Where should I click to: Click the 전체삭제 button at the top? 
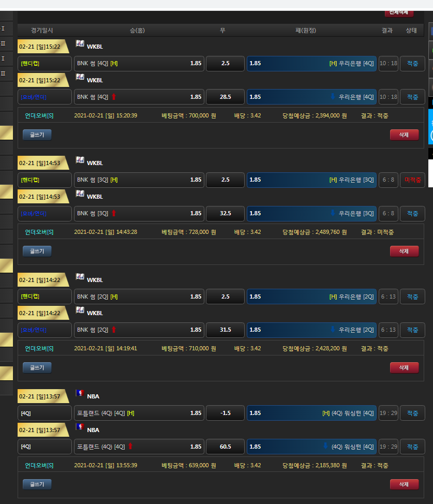click(x=399, y=12)
